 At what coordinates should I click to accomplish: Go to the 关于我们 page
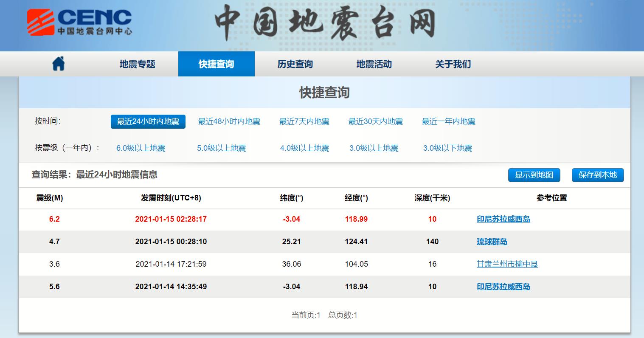pyautogui.click(x=453, y=64)
